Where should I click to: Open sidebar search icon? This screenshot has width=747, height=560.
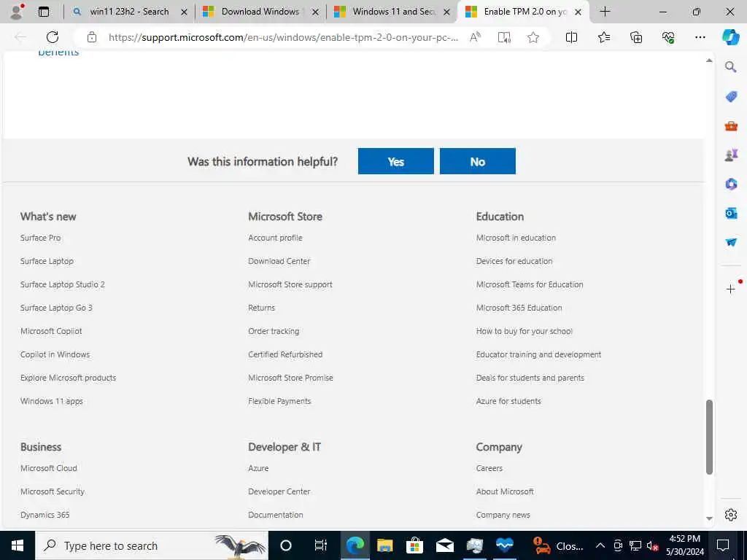coord(731,66)
